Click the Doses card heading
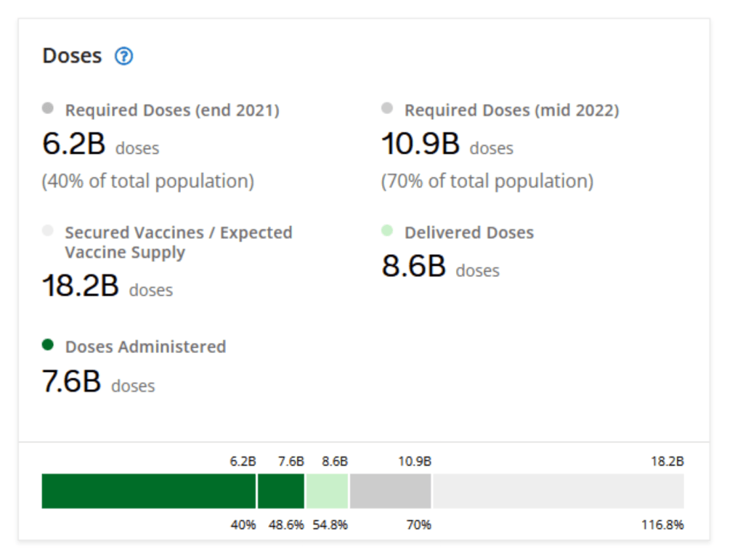Image resolution: width=743 pixels, height=560 pixels. coord(72,56)
